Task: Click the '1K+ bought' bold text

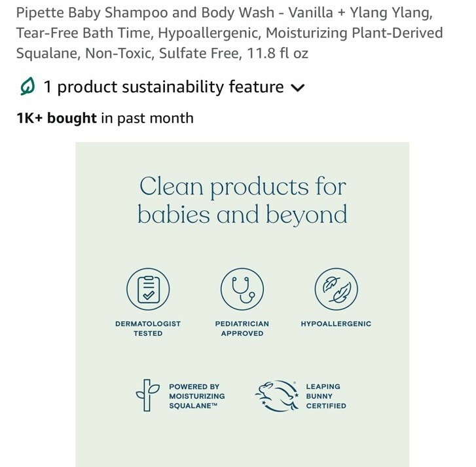Action: [56, 119]
